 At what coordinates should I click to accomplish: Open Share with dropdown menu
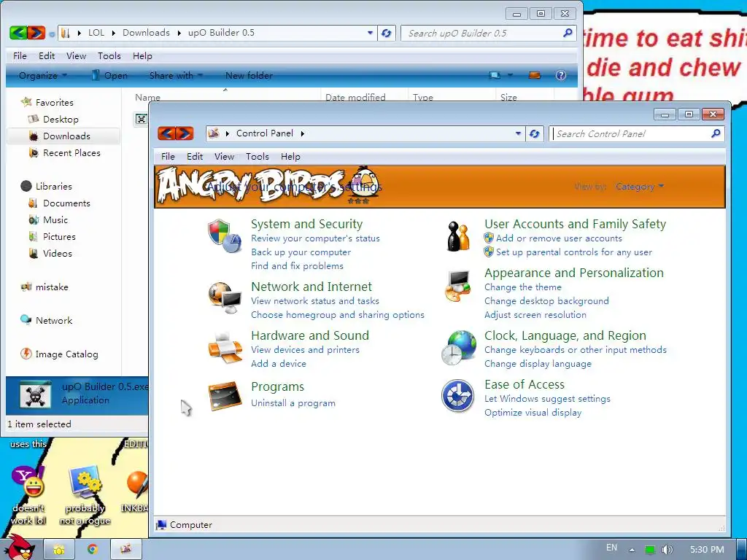(x=176, y=75)
